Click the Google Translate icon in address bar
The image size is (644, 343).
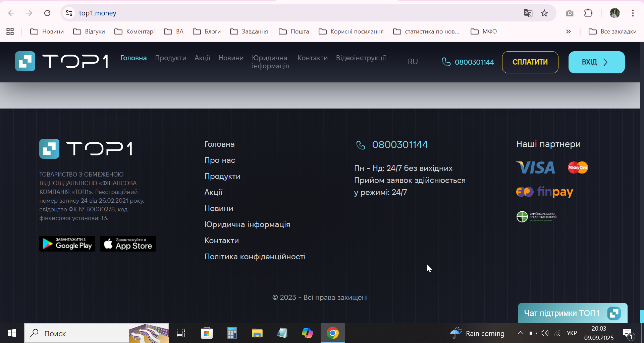pos(528,13)
